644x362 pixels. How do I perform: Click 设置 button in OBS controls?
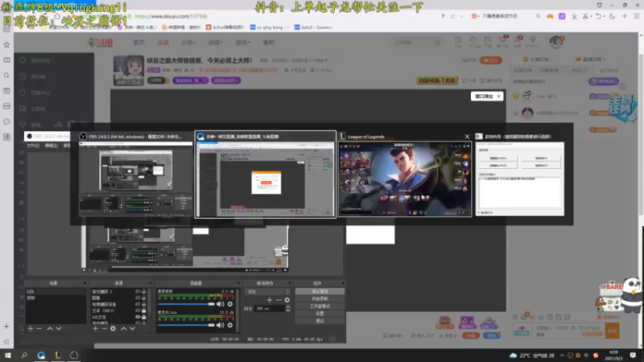(320, 313)
